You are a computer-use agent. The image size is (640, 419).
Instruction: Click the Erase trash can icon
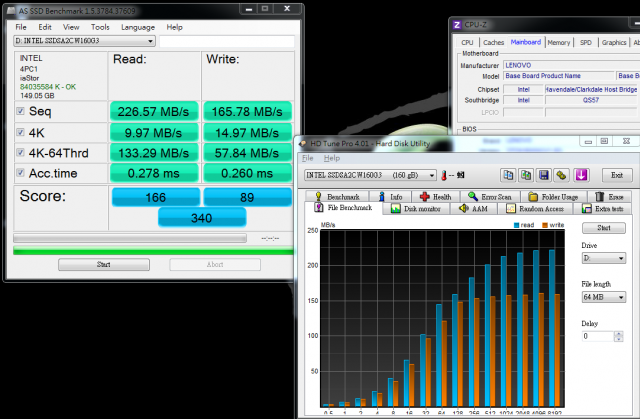[x=599, y=197]
